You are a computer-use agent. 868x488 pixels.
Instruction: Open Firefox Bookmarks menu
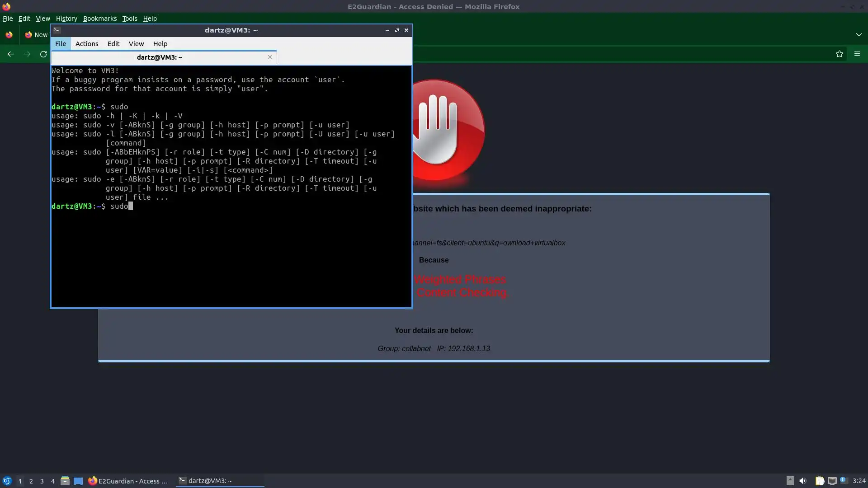(99, 19)
